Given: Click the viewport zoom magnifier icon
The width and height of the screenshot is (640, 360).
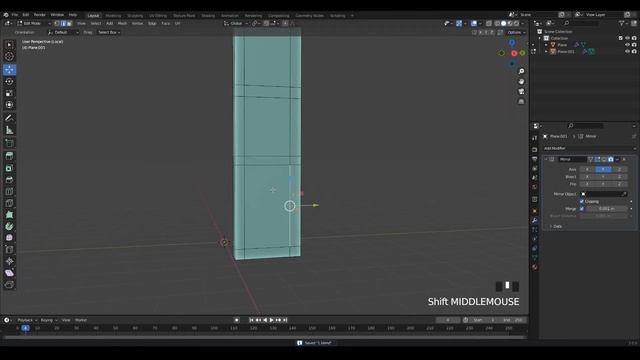Looking at the screenshot, I should [x=521, y=71].
